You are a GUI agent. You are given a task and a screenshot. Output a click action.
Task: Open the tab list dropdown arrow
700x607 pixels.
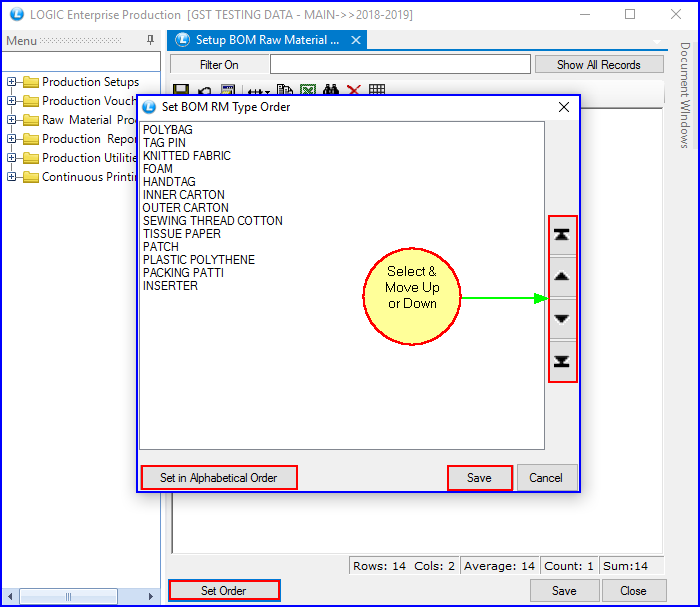click(657, 42)
